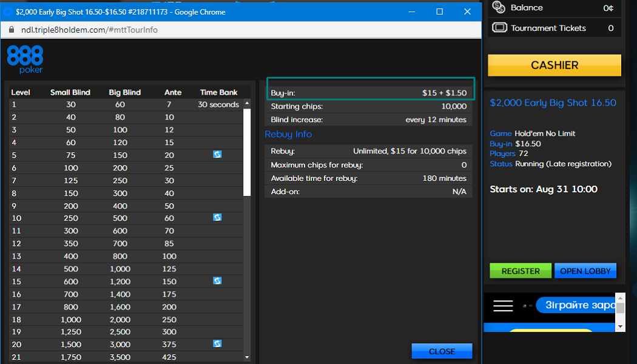This screenshot has width=637, height=364.
Task: Click the Balance coins icon
Action: click(499, 7)
